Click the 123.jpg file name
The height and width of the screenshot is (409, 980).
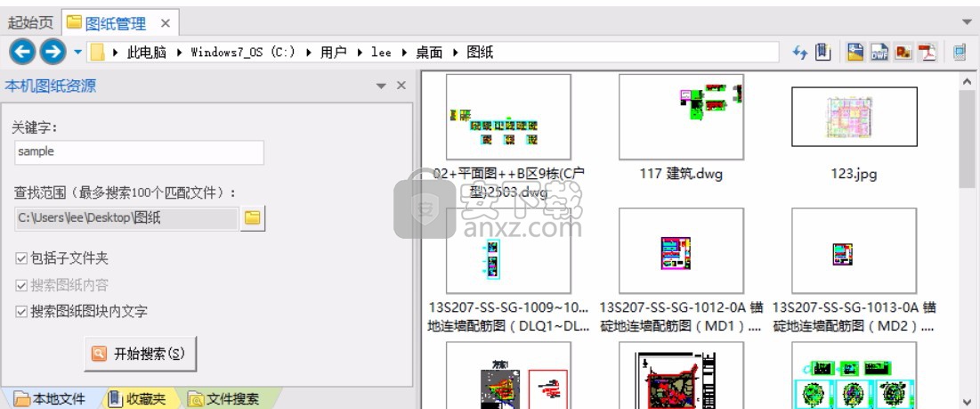pyautogui.click(x=854, y=174)
